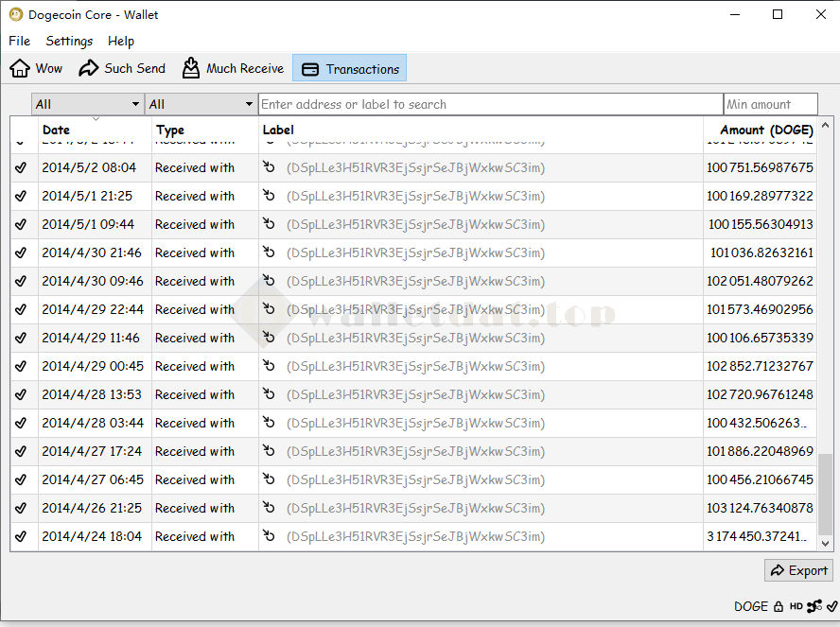Open the Help menu

[121, 41]
